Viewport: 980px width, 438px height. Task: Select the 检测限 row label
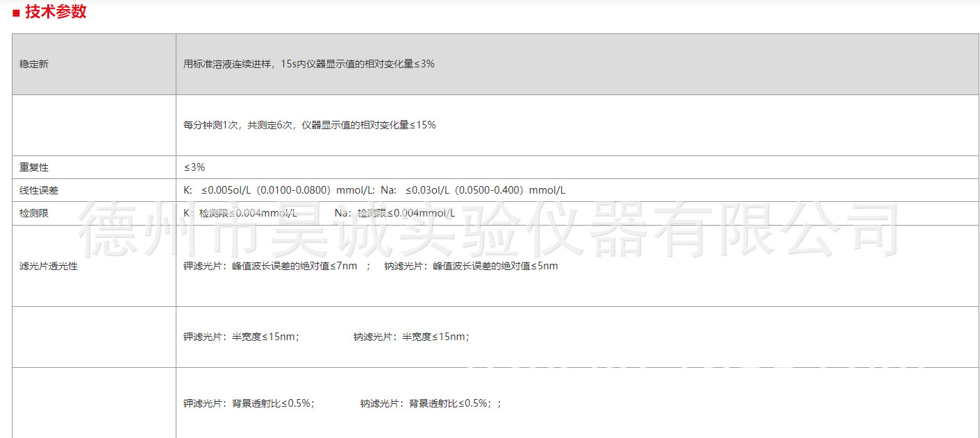[x=34, y=213]
